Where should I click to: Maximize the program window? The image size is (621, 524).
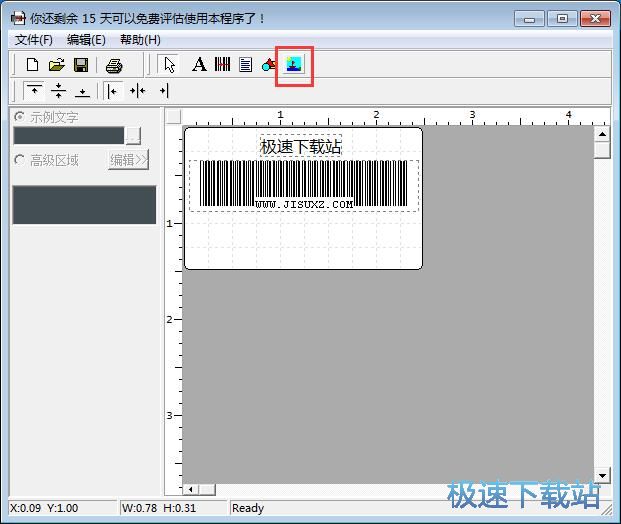click(x=562, y=19)
